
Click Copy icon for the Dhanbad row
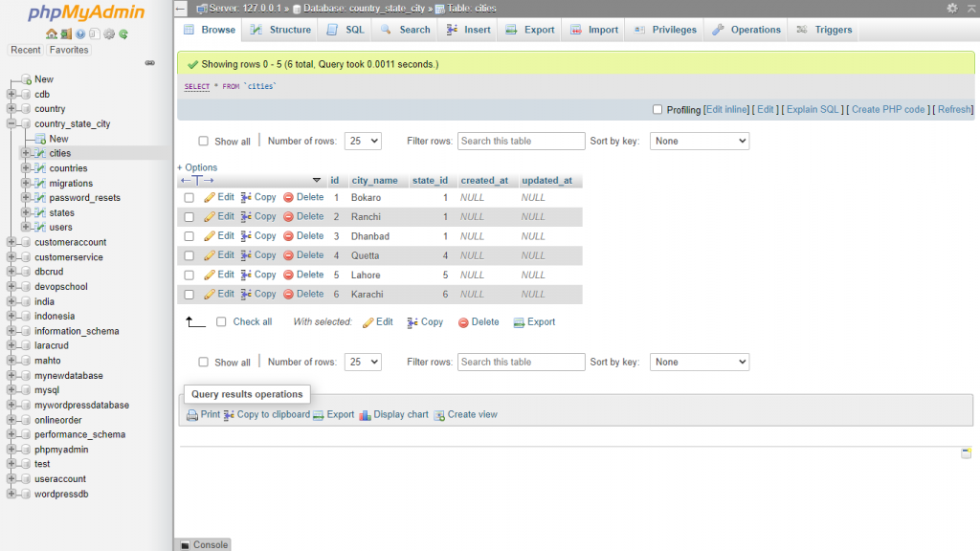(246, 236)
